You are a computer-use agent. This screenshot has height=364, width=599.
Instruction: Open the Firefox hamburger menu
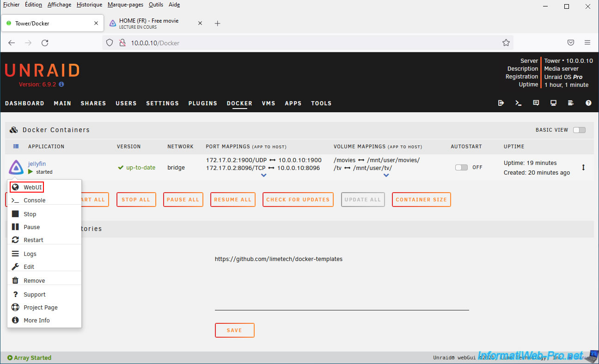pos(587,43)
